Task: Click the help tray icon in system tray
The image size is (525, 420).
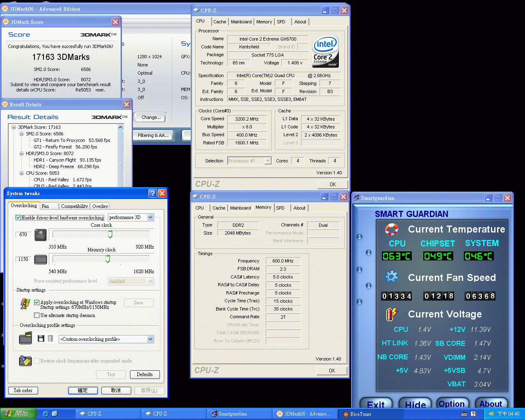Action: [x=473, y=414]
